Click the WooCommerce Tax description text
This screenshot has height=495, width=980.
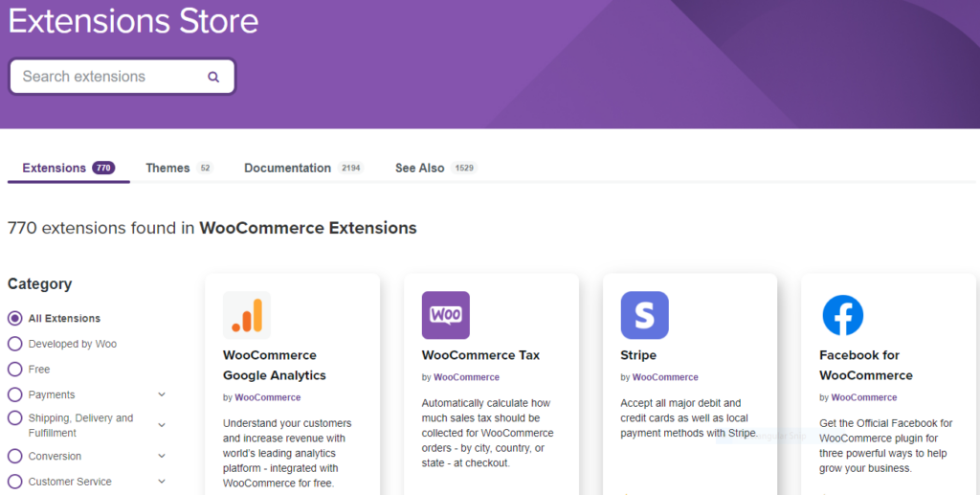[487, 433]
